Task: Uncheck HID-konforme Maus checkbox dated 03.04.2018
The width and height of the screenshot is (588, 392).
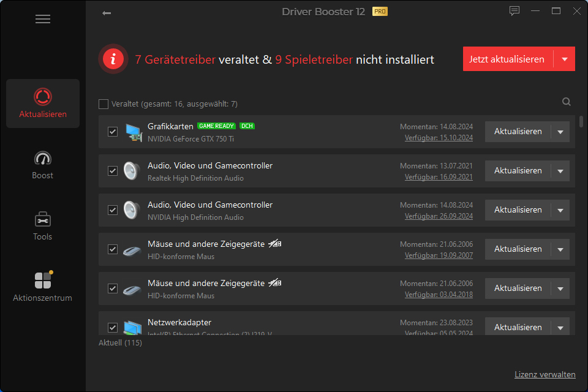Action: pyautogui.click(x=113, y=288)
